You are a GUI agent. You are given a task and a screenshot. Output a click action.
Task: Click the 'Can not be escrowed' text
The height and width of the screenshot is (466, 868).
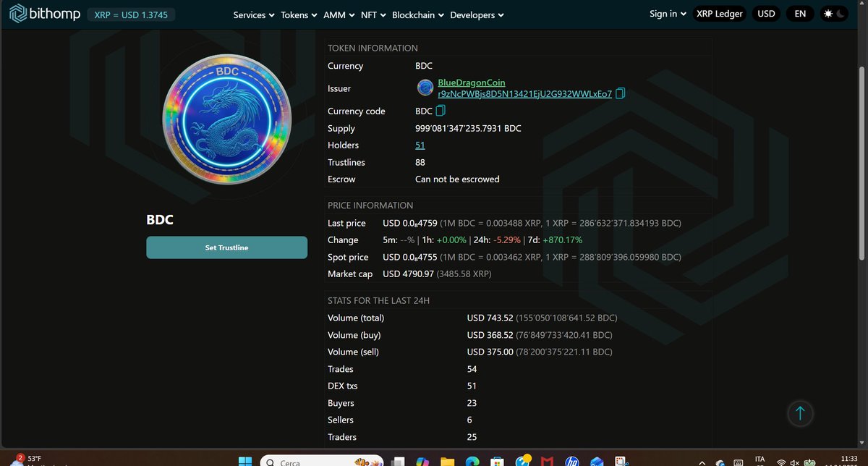click(457, 179)
